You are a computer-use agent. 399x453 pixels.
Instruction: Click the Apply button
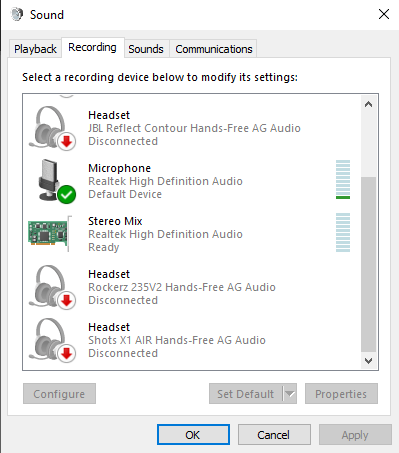coord(355,435)
